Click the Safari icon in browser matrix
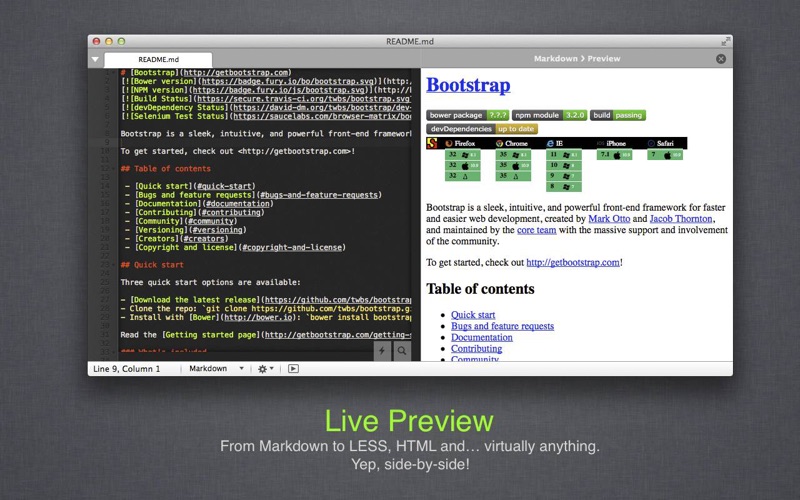Screen dimensions: 800x500 point(651,144)
